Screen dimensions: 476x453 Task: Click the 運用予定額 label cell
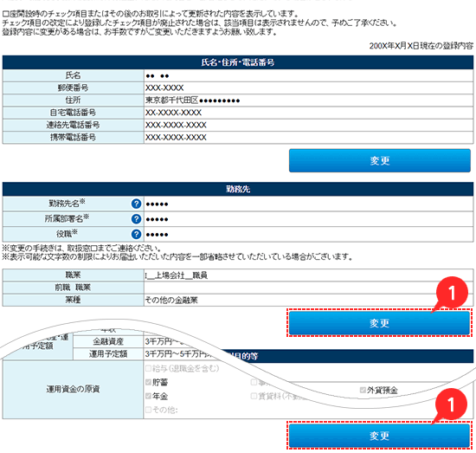click(108, 354)
